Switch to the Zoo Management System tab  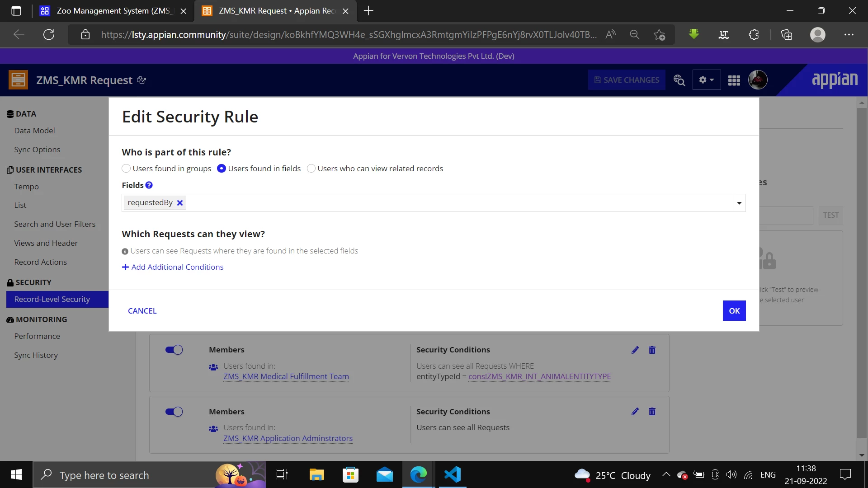click(x=113, y=11)
